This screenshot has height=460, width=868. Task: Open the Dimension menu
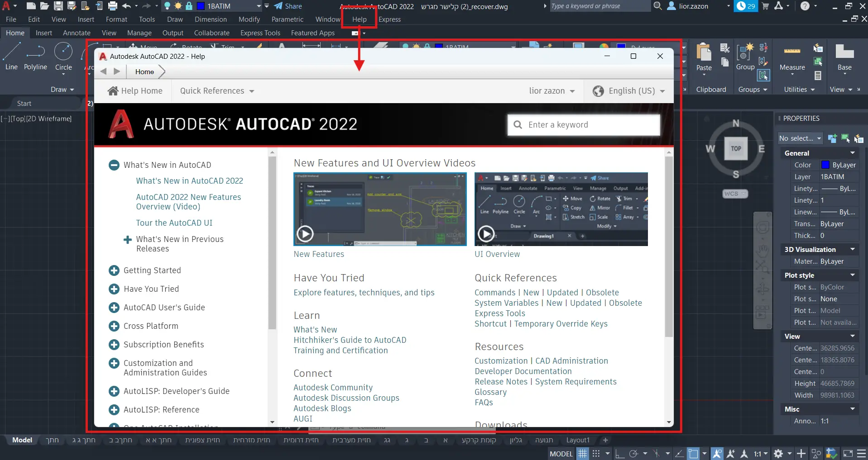point(211,19)
